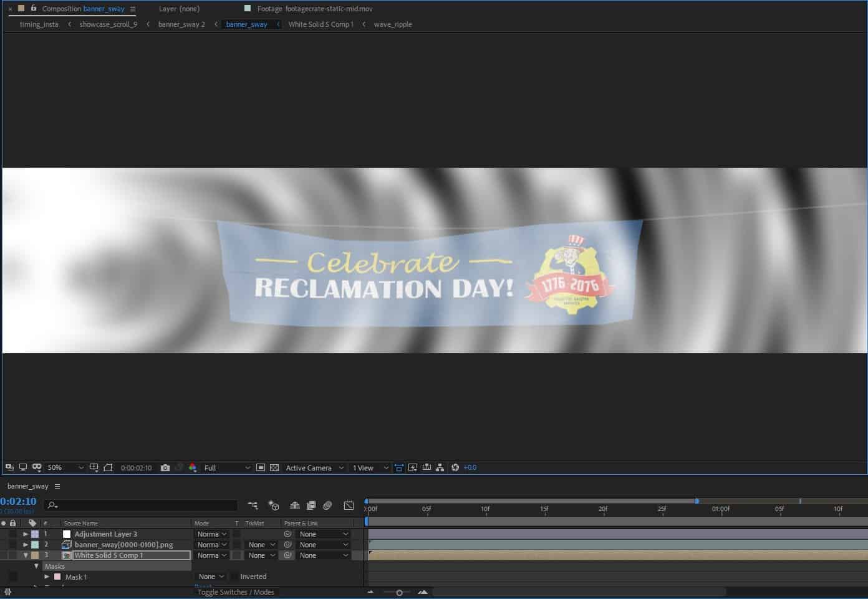
Task: Toggle Hide Shy Layers icon
Action: (x=295, y=505)
